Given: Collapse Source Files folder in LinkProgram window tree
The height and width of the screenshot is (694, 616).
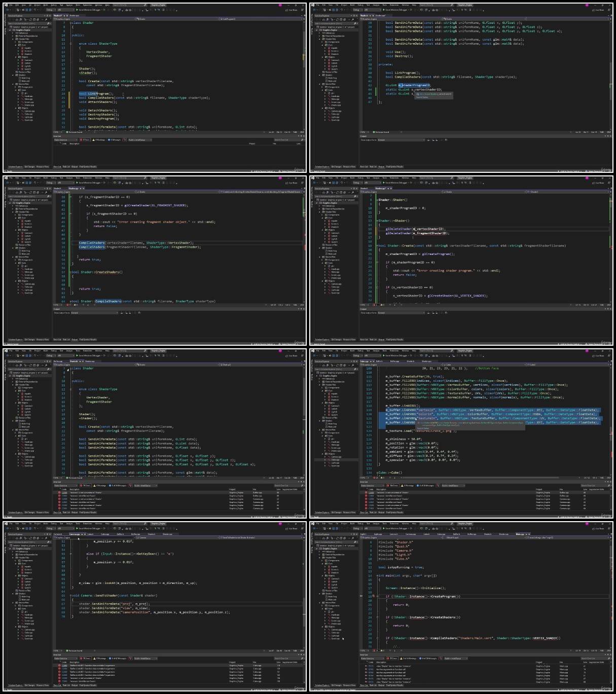Looking at the screenshot, I should pos(13,84).
